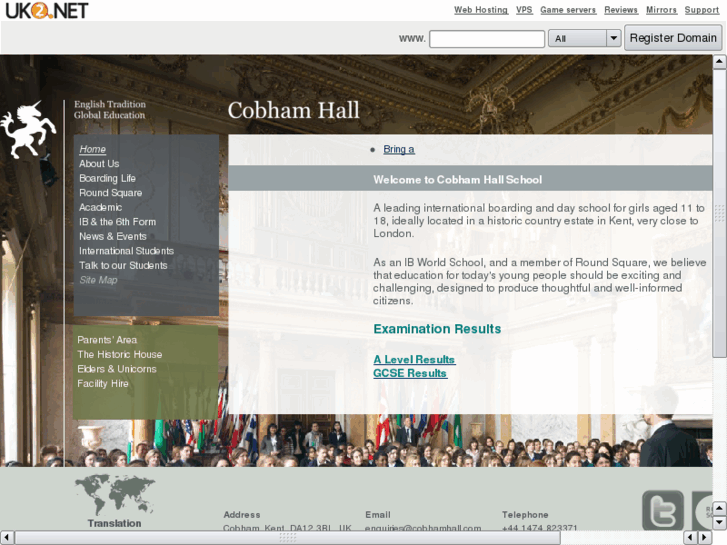Click the vertical scrollbar bottom down arrow
Screen dimensions: 727x545
(719, 522)
